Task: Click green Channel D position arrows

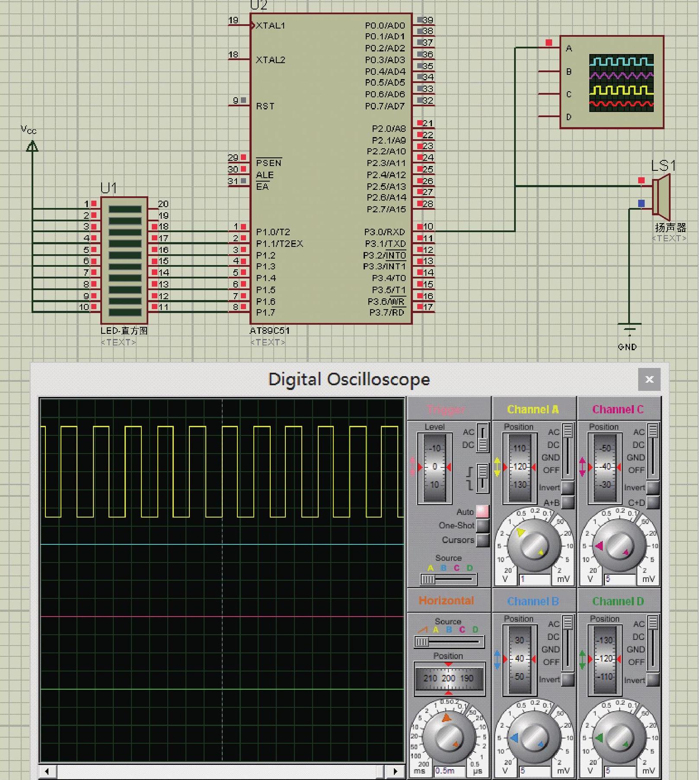Action: pyautogui.click(x=582, y=659)
